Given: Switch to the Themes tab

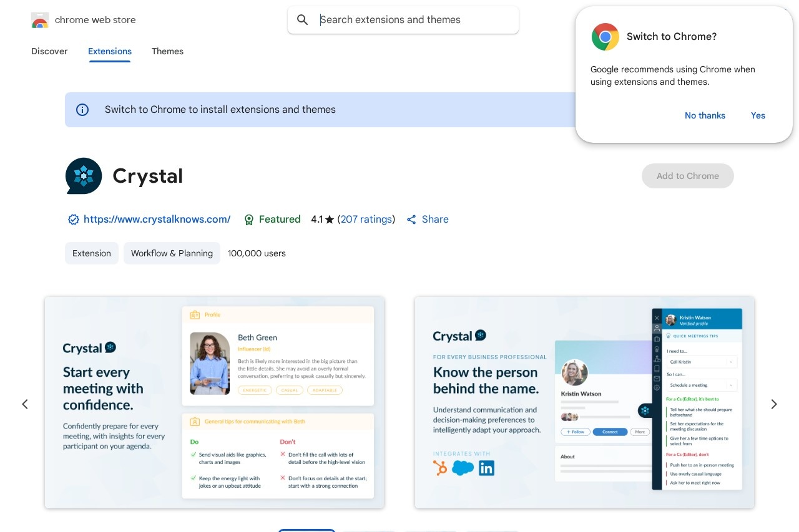Looking at the screenshot, I should (x=167, y=51).
